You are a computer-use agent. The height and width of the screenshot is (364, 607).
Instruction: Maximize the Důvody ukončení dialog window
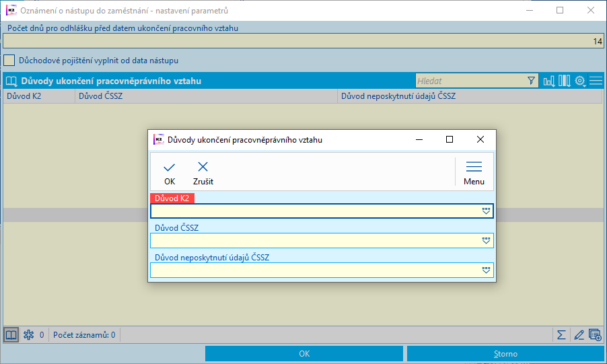click(450, 139)
